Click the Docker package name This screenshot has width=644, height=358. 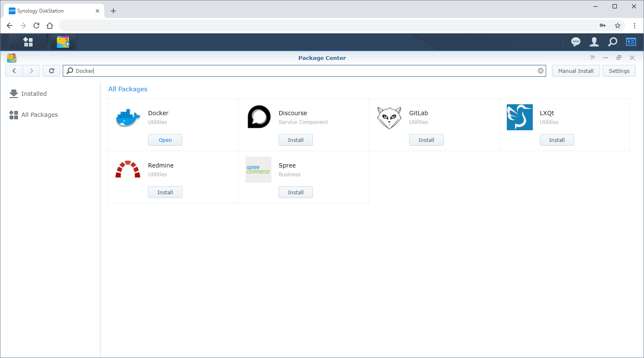pos(158,113)
